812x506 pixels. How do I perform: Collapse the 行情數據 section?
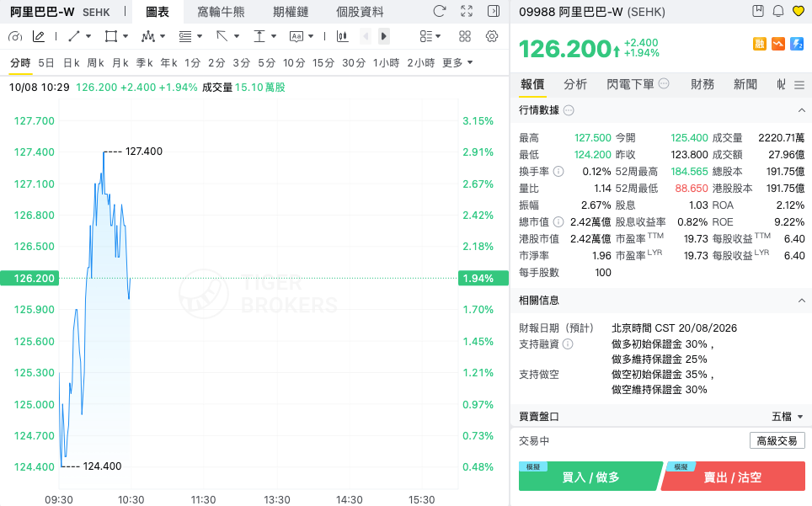pyautogui.click(x=802, y=110)
